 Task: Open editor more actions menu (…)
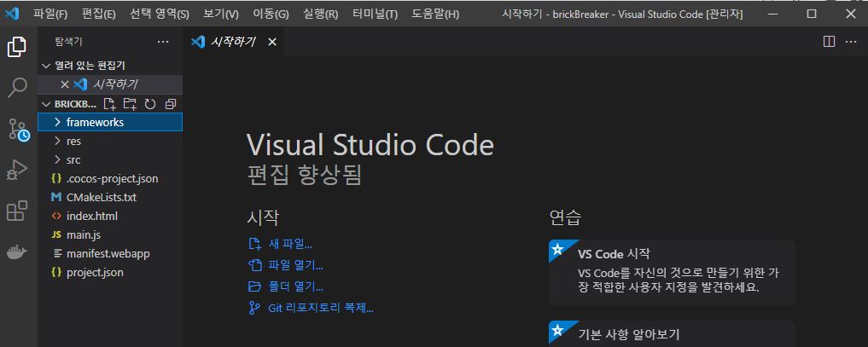click(x=851, y=42)
